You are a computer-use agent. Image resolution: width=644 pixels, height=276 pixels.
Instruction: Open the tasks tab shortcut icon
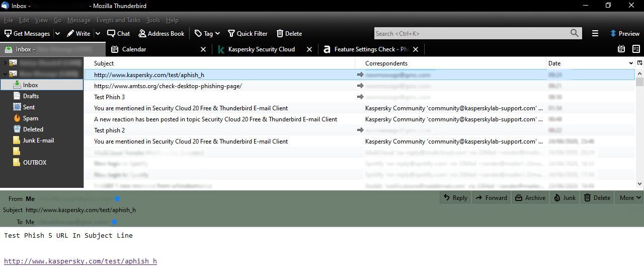[636, 49]
